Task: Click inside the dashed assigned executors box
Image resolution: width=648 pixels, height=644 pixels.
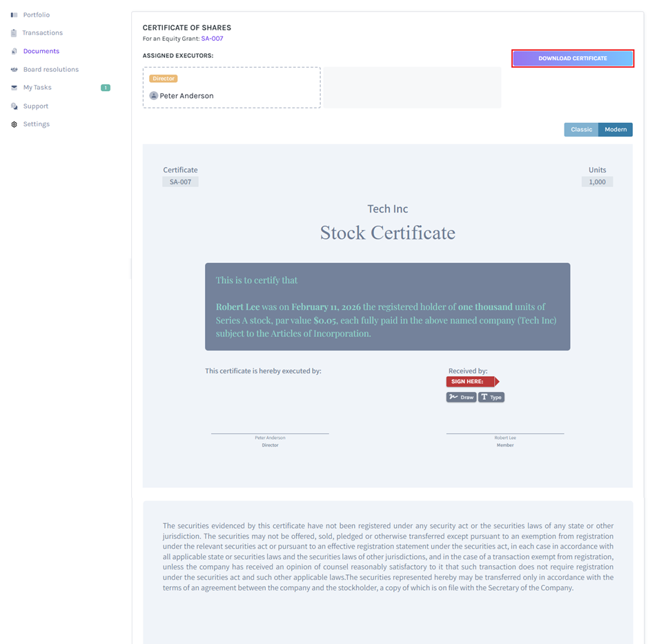Action: coord(231,88)
